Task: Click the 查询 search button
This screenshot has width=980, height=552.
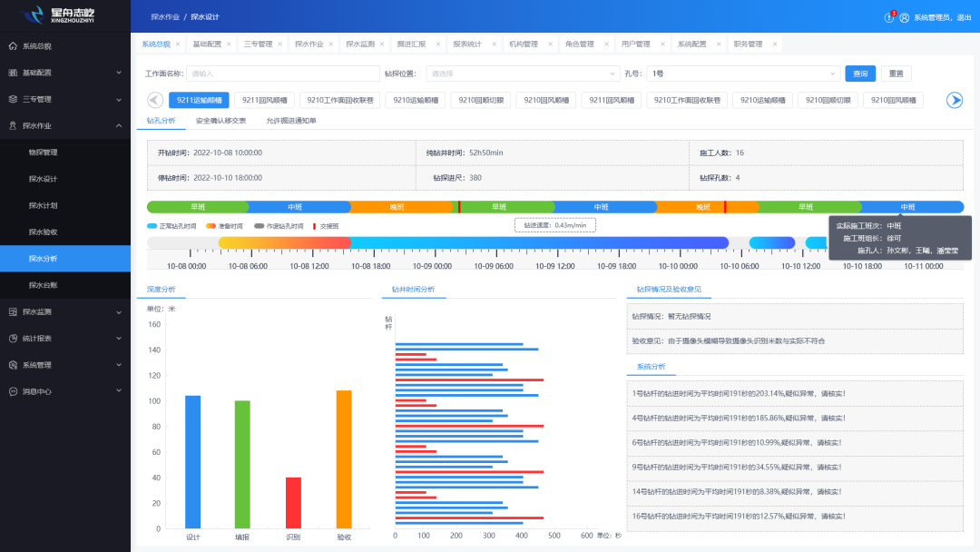Action: [860, 74]
